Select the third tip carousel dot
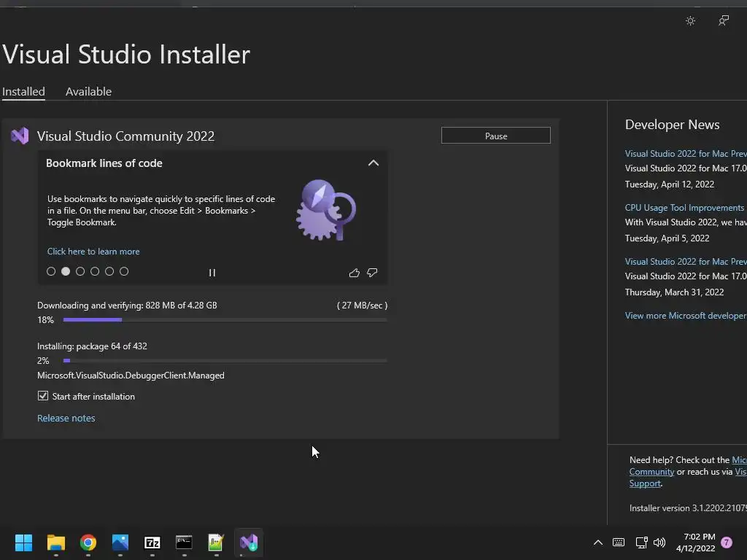 click(x=80, y=271)
